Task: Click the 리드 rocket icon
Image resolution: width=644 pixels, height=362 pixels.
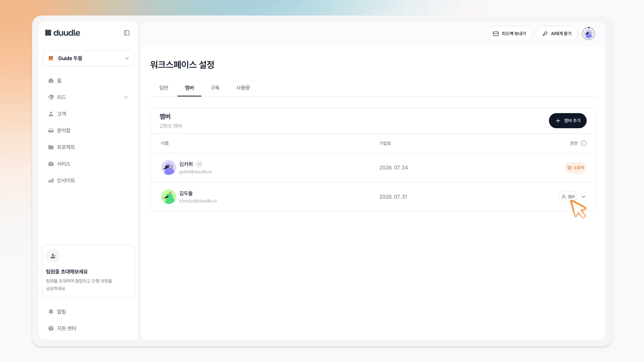Action: coord(51,97)
